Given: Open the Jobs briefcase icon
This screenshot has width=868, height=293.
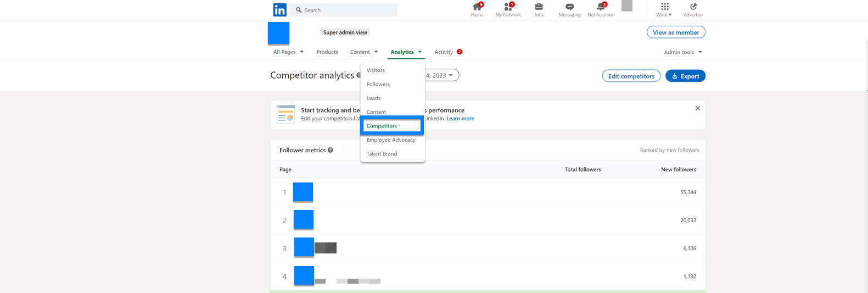Looking at the screenshot, I should click(539, 7).
